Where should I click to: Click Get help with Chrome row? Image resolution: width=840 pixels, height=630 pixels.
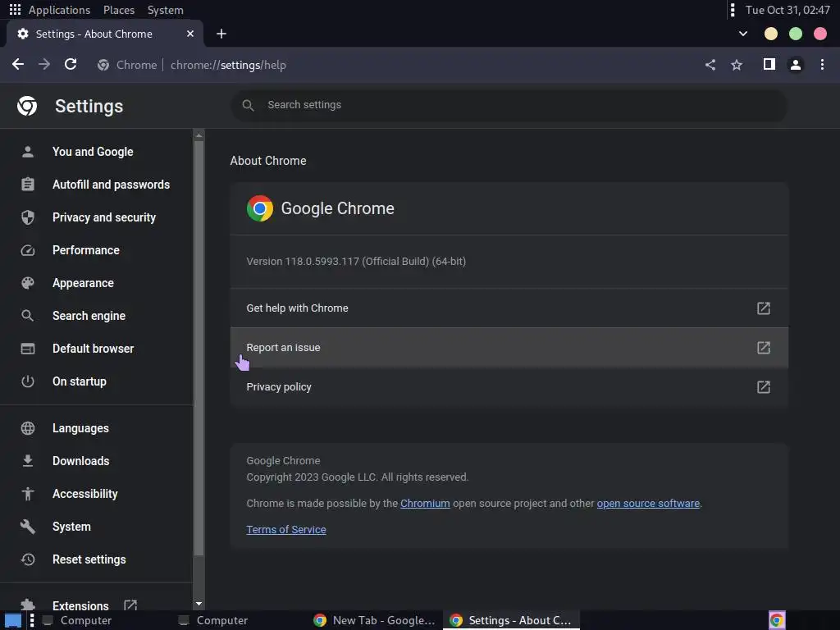[509, 308]
